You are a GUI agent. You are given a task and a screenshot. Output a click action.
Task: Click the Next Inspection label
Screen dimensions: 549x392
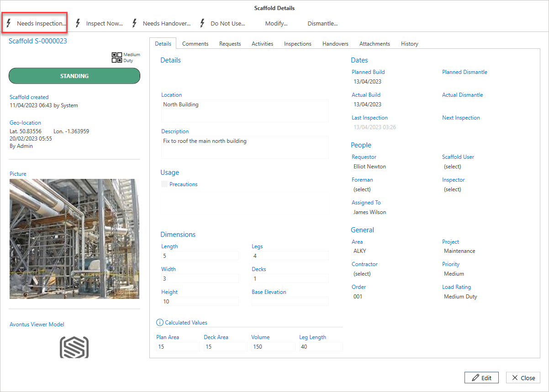461,118
